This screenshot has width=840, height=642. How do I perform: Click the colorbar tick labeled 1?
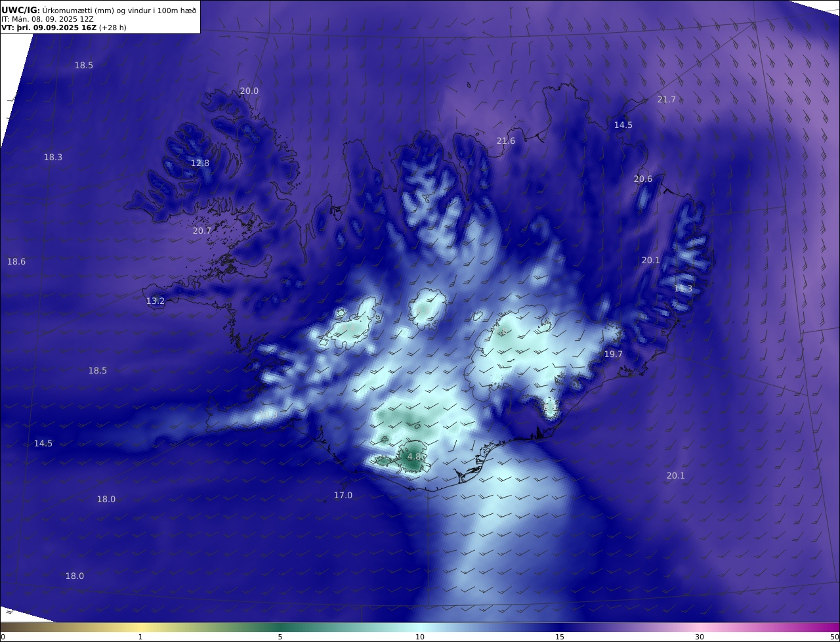click(x=140, y=637)
